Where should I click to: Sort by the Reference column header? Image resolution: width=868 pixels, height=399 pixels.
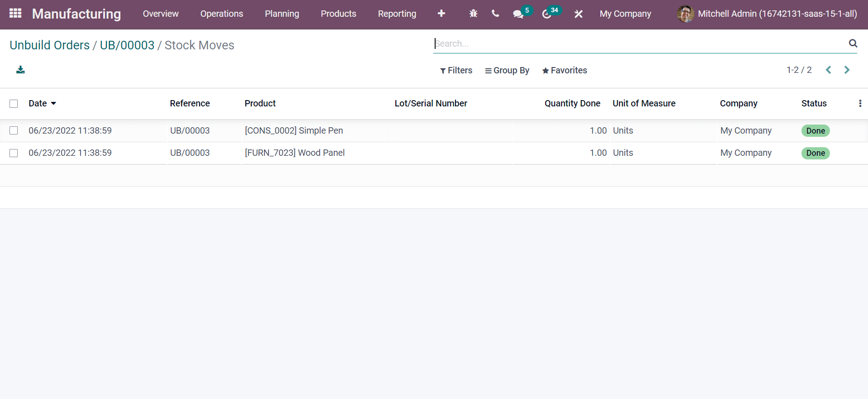(190, 103)
